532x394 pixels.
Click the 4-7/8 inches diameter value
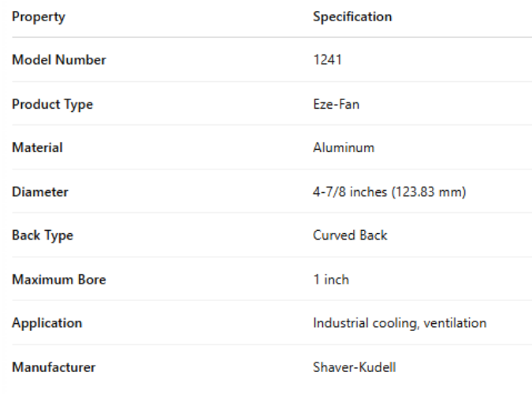point(389,191)
